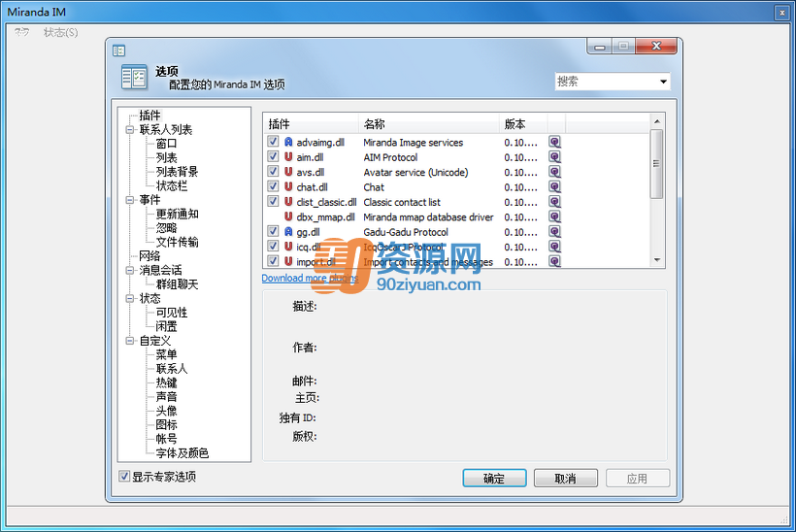This screenshot has width=796, height=532.
Task: Click the red Unicode icon of aim.dll
Action: coord(288,157)
